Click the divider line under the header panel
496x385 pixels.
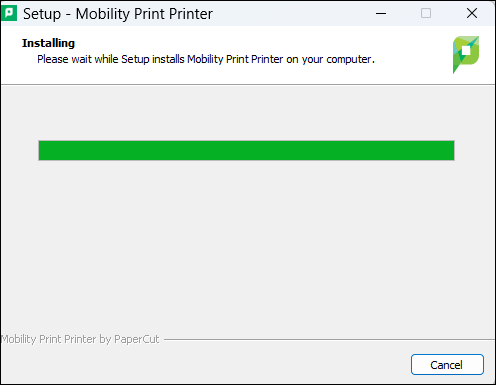[248, 85]
